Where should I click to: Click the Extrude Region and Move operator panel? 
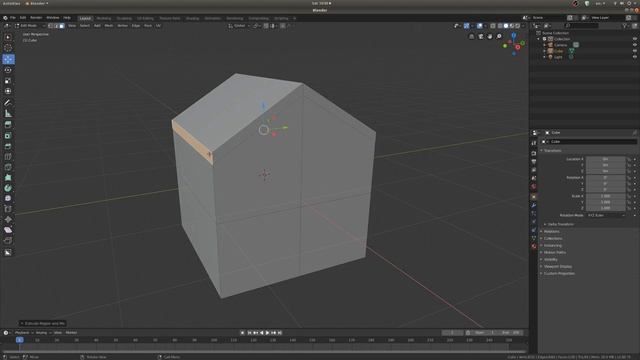coord(43,323)
